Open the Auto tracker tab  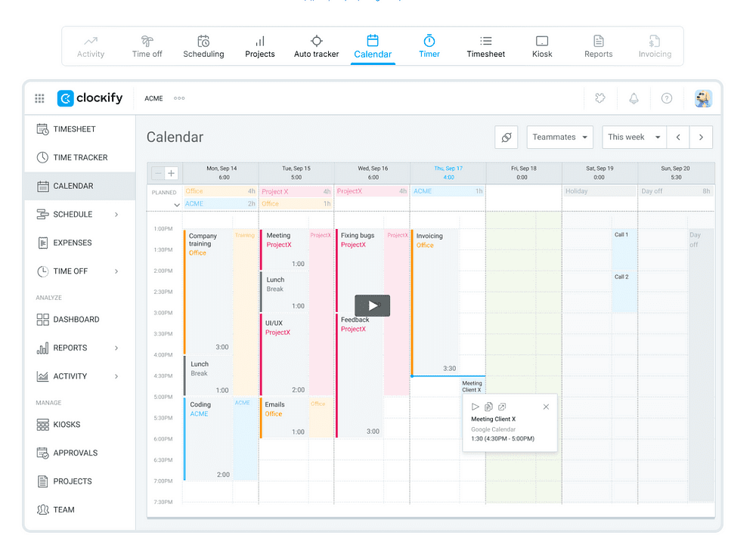click(x=316, y=47)
